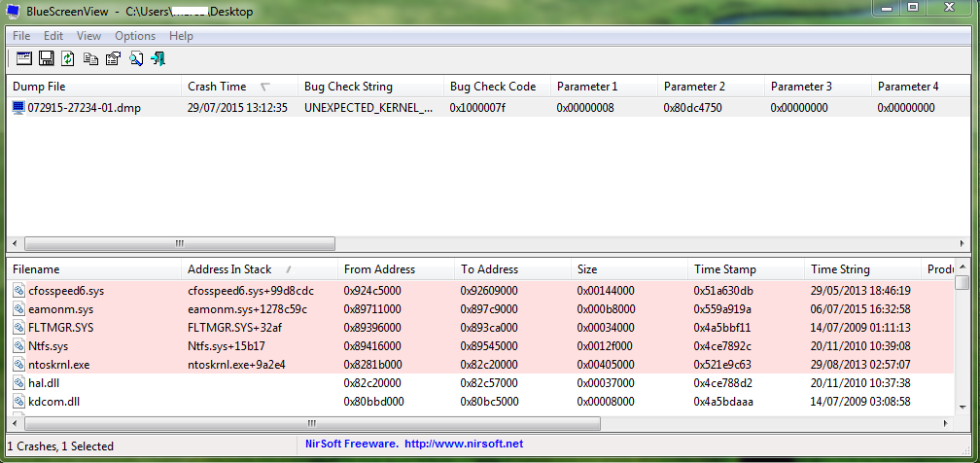Click the BlueScreenView title bar app icon
The width and height of the screenshot is (980, 463).
point(13,11)
